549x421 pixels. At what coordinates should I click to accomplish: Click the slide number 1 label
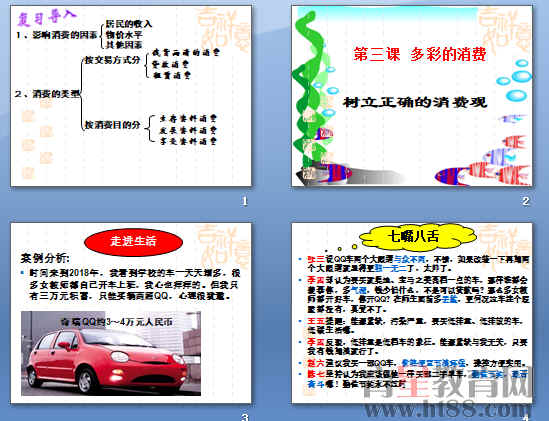tap(244, 201)
